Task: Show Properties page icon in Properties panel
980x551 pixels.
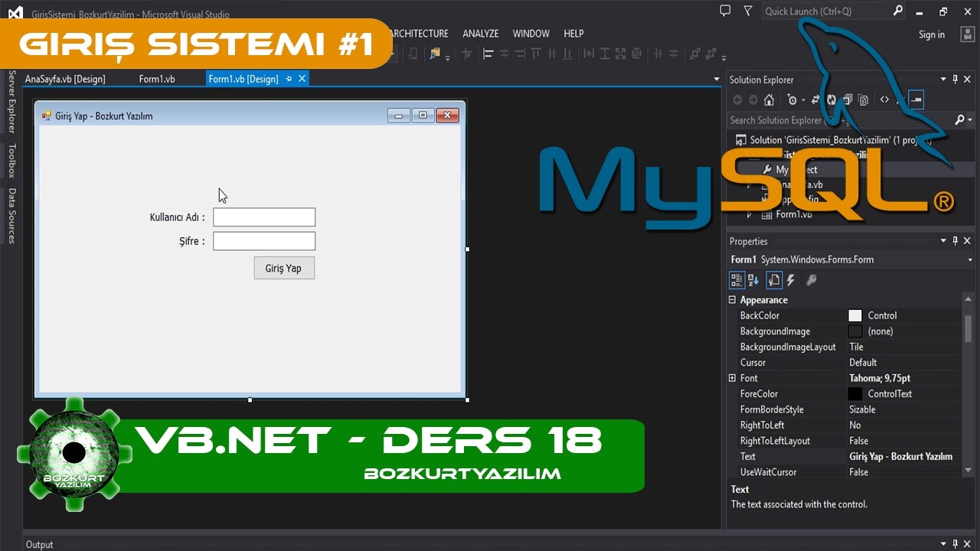Action: click(774, 280)
